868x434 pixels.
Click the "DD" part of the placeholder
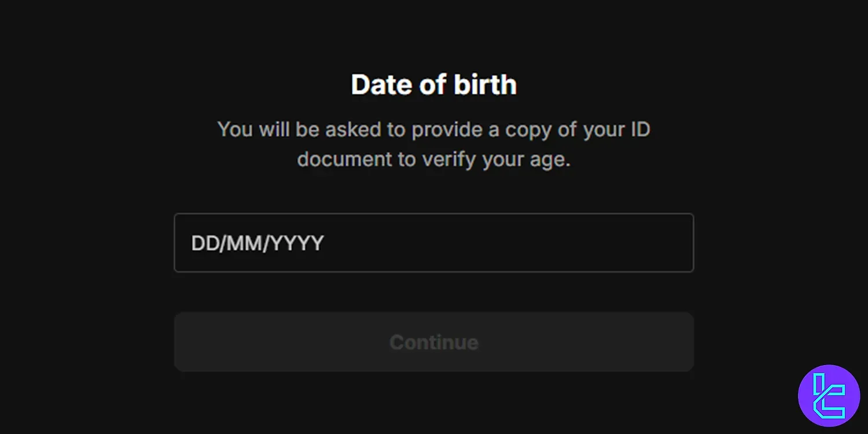(203, 243)
